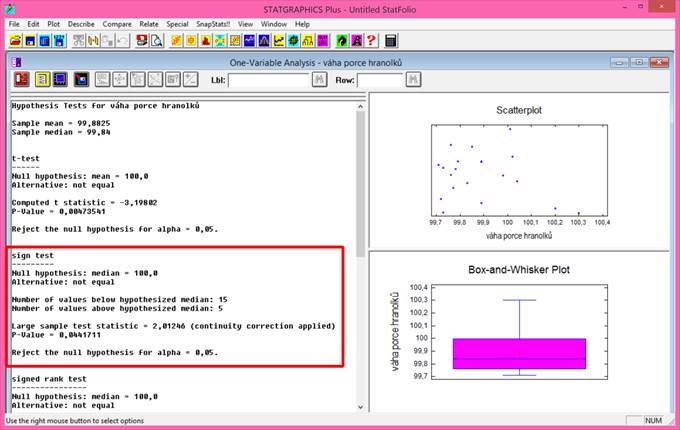Click the NUM indicator in status bar
680x430 pixels.
point(653,420)
